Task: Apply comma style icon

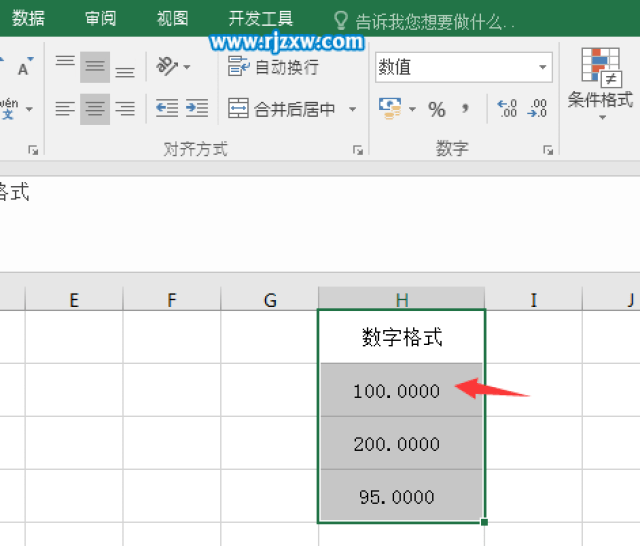Action: coord(465,109)
